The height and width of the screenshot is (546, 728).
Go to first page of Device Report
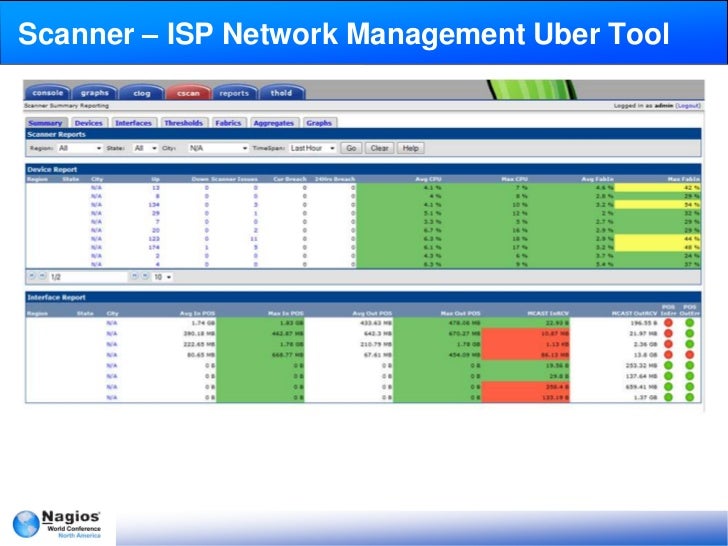(32, 276)
